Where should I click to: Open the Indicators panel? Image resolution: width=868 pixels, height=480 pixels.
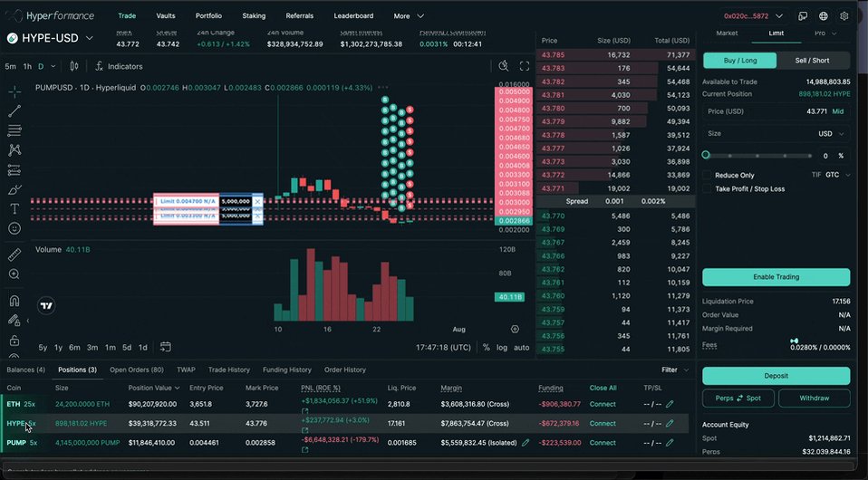pyautogui.click(x=119, y=66)
